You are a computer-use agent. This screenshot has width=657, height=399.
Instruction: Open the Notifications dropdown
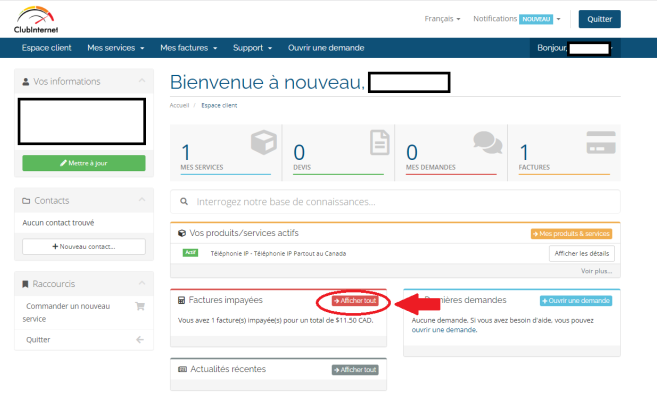coord(517,19)
